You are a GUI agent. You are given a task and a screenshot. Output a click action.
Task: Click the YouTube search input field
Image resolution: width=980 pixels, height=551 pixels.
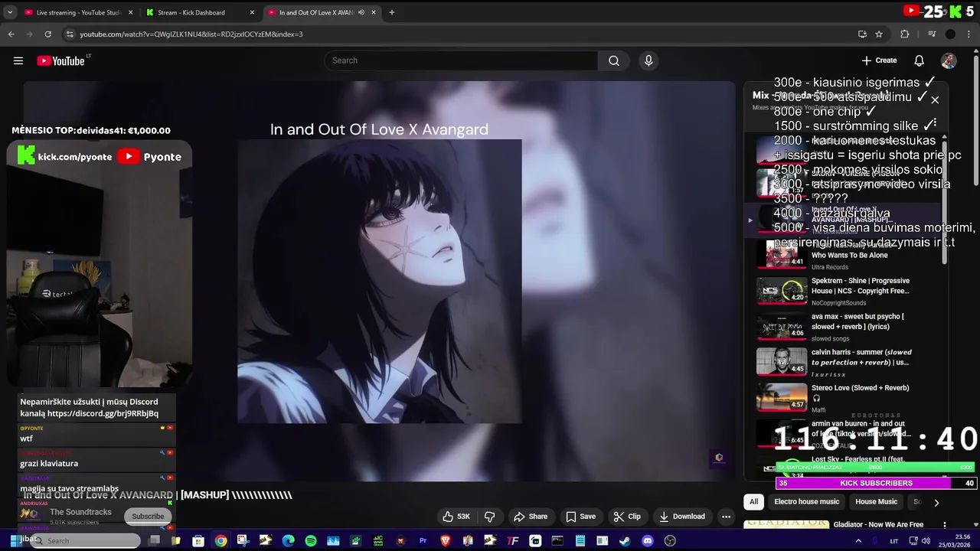pyautogui.click(x=461, y=60)
